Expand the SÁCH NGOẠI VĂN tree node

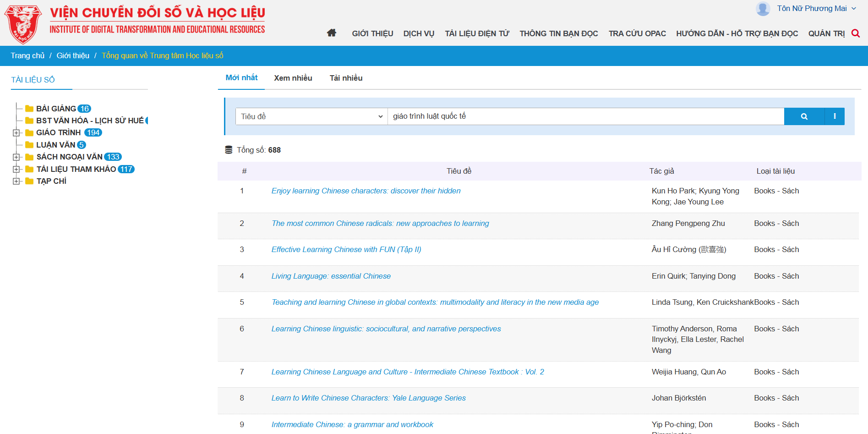coord(16,157)
